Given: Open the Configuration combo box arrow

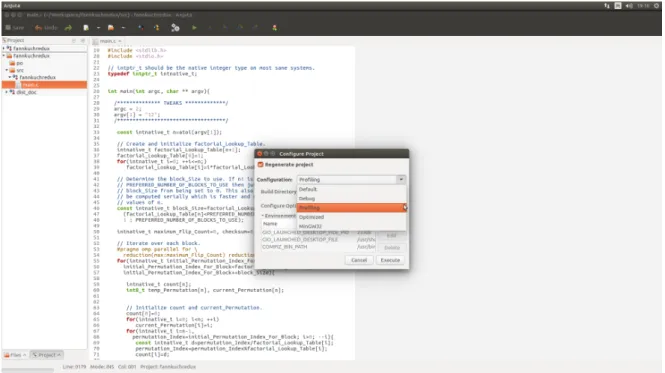Looking at the screenshot, I should [401, 179].
